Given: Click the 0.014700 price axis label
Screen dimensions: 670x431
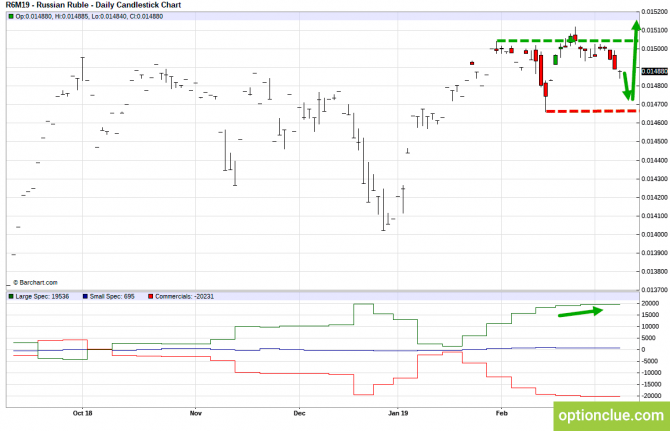Looking at the screenshot, I should [655, 104].
